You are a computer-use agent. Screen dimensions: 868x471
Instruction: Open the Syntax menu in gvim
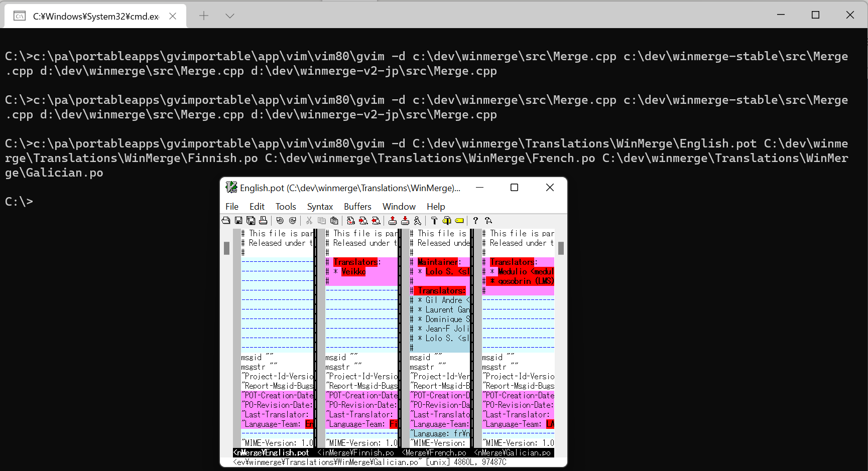tap(320, 207)
